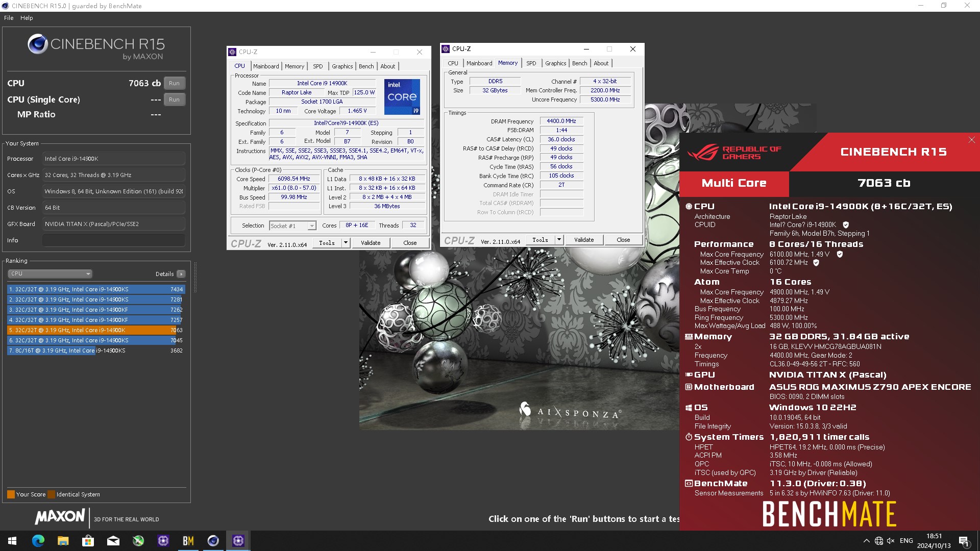980x551 pixels.
Task: Open Microsoft Store taskbar icon
Action: (88, 541)
